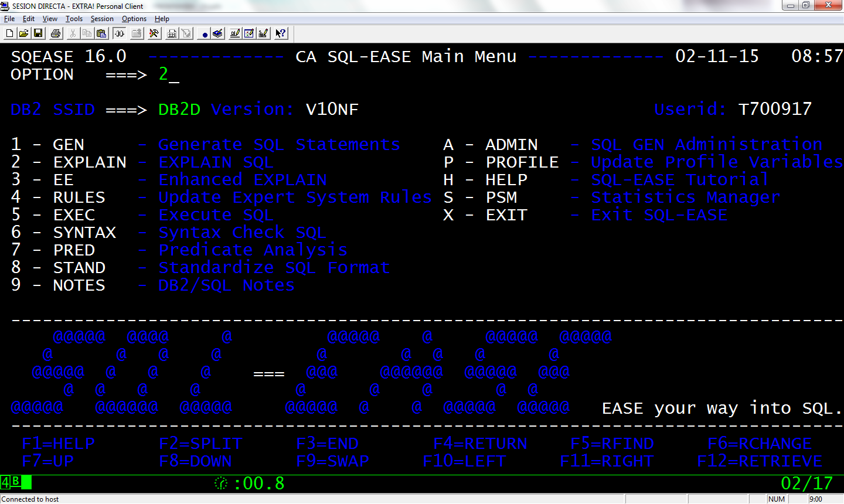Click the Save floppy disk icon
The image size is (844, 504).
coord(38,33)
